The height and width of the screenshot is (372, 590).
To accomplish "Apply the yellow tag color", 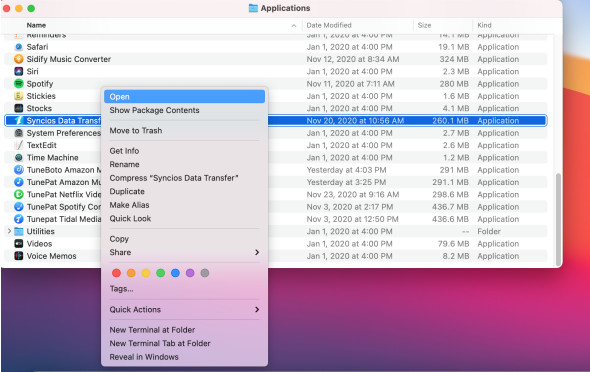I will point(146,273).
